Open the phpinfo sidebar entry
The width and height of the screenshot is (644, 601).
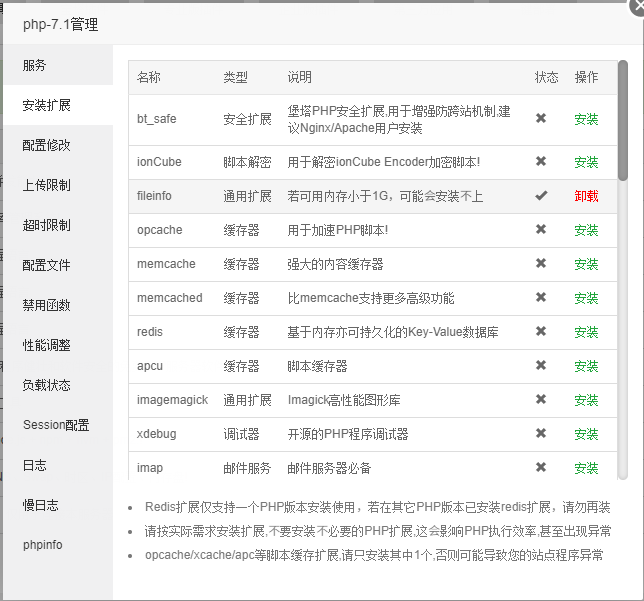point(43,545)
